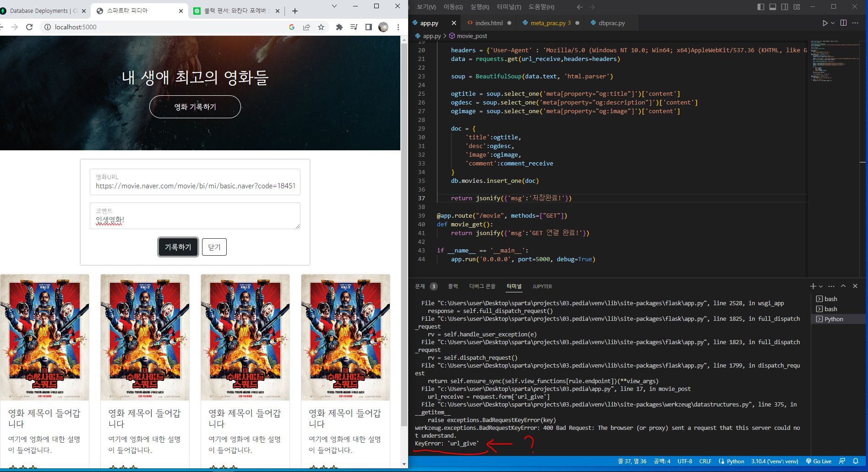
Task: Open the Chrome extensions puzzle icon
Action: coord(339,27)
